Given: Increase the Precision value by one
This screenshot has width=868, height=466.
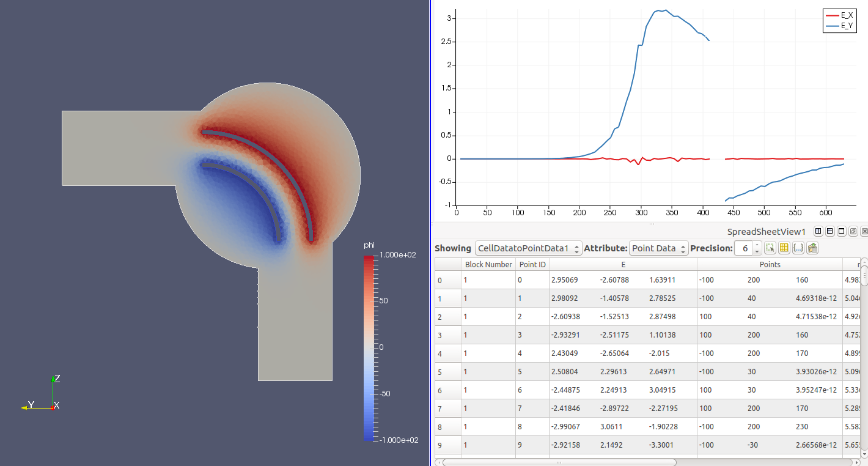Looking at the screenshot, I should [x=757, y=245].
